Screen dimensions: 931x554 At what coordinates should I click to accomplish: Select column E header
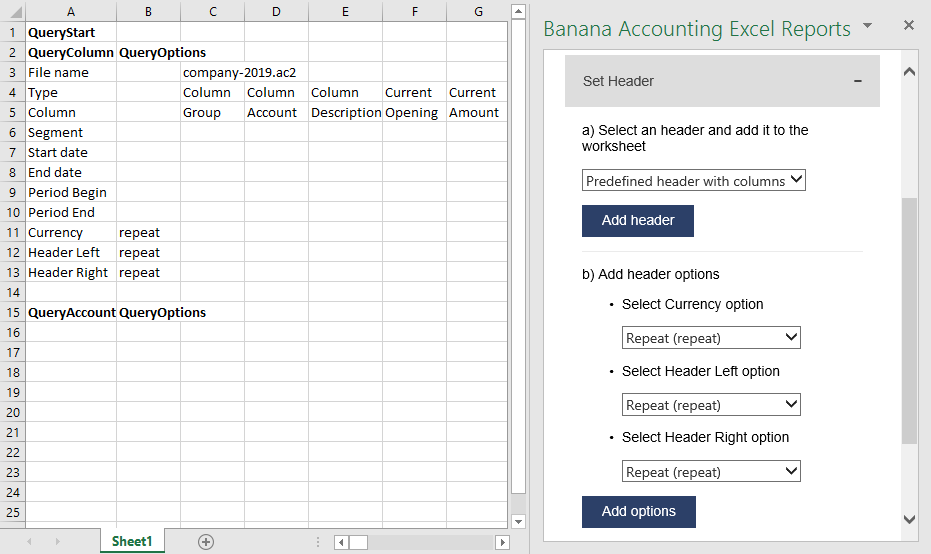point(345,12)
